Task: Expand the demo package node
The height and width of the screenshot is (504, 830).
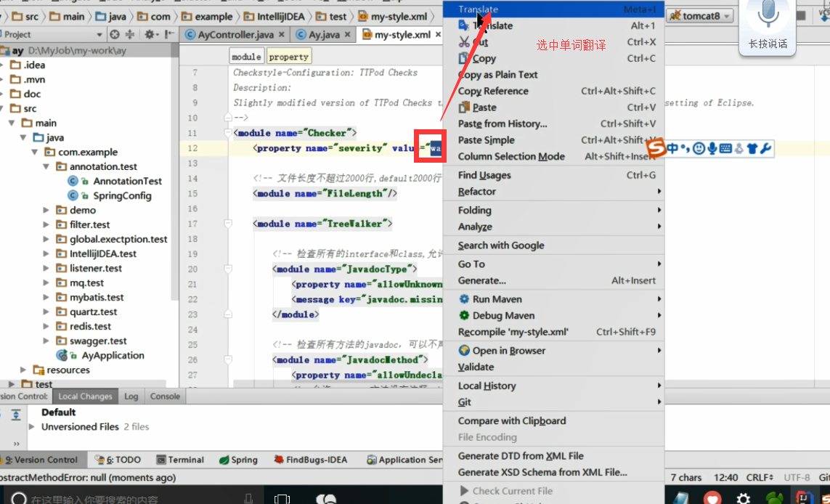Action: 46,210
